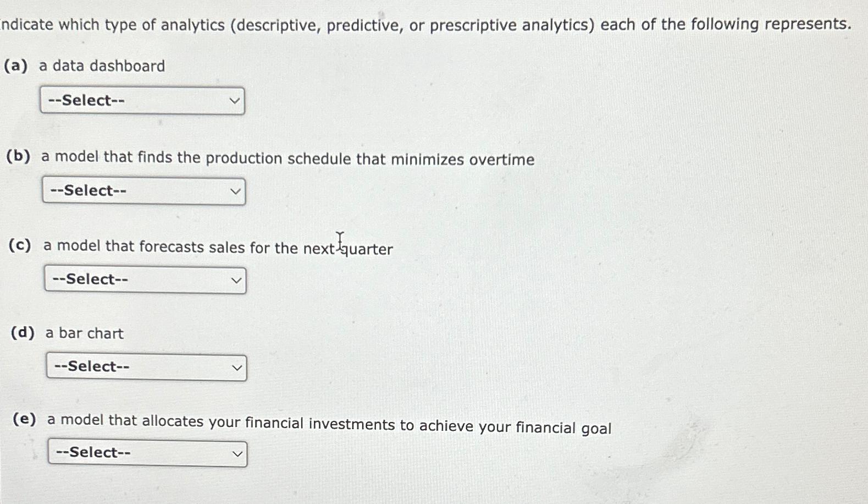Click the chevron arrow under question (c)

click(236, 280)
